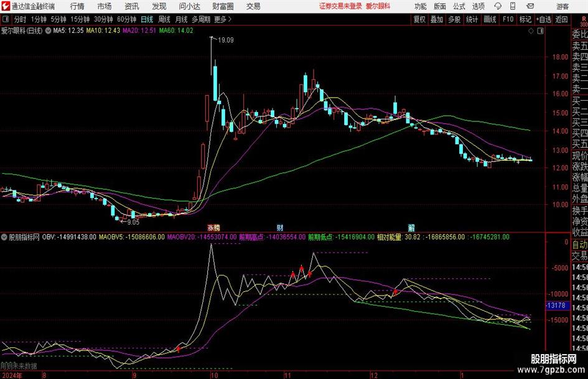Switch to the 月线 monthly tab
The height and width of the screenshot is (379, 588).
[x=181, y=19]
